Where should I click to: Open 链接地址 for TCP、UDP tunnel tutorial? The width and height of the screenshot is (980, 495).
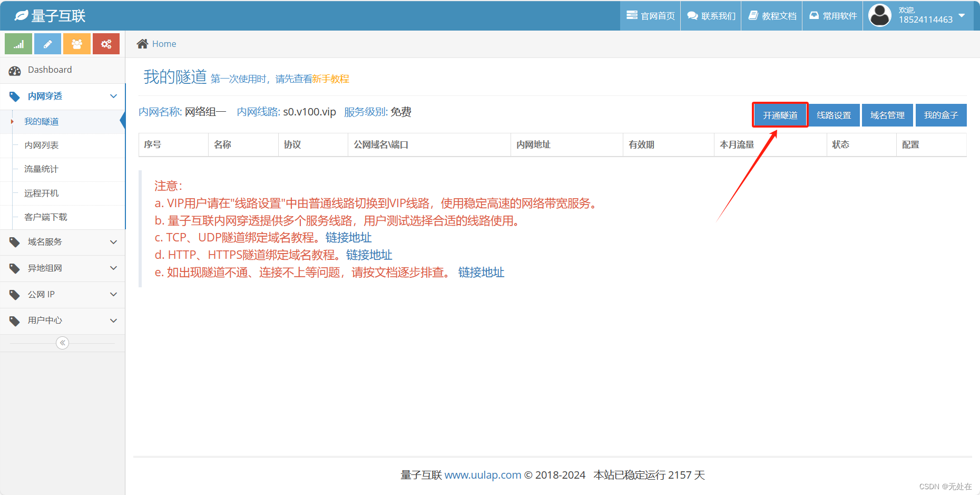click(x=348, y=238)
